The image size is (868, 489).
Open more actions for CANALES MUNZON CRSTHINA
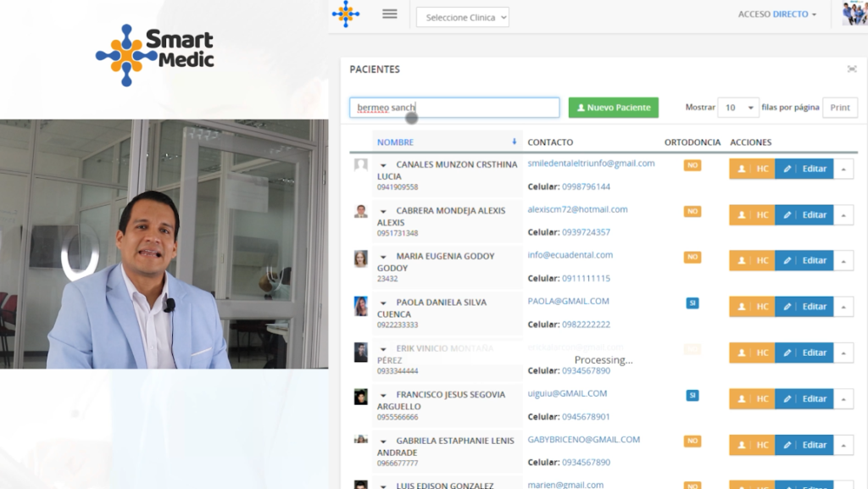click(x=843, y=169)
